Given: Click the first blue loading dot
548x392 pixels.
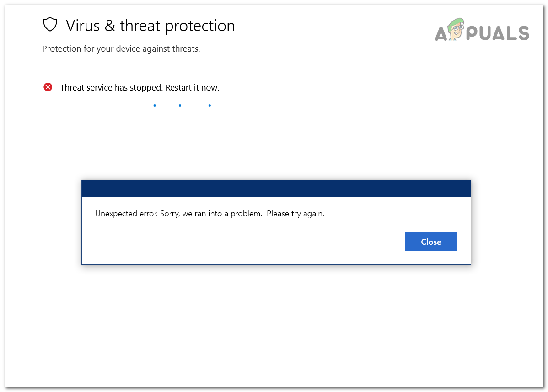Looking at the screenshot, I should (x=155, y=106).
